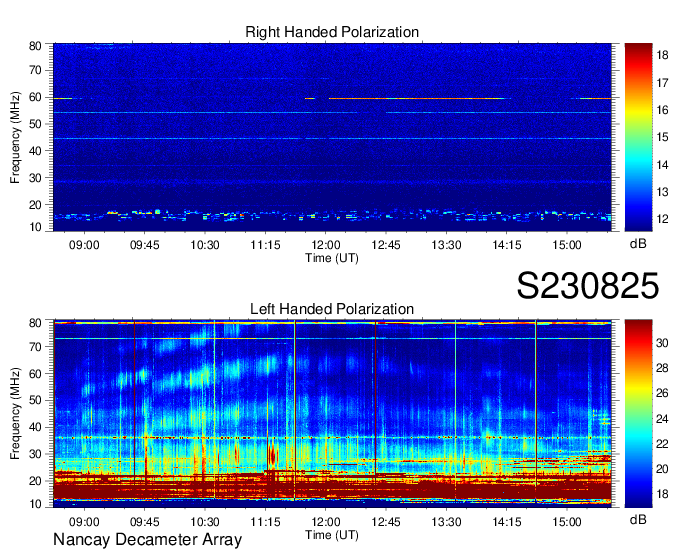Click the Right Handed spectrogram image

(x=332, y=137)
